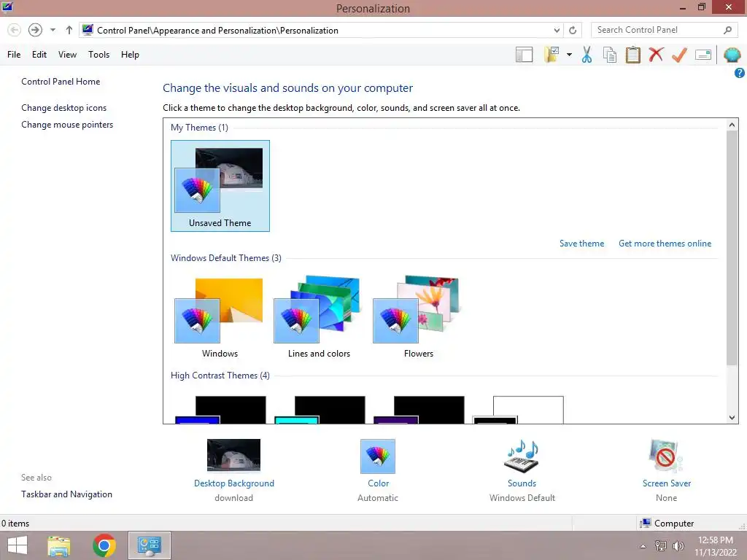The height and width of the screenshot is (560, 747).
Task: Show hidden tray icons arrow
Action: pyautogui.click(x=643, y=546)
